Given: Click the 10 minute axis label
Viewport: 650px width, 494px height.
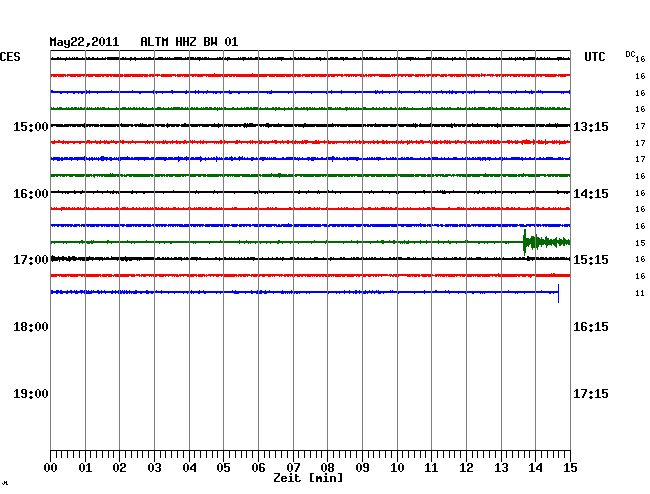Looking at the screenshot, I should click(x=397, y=468).
